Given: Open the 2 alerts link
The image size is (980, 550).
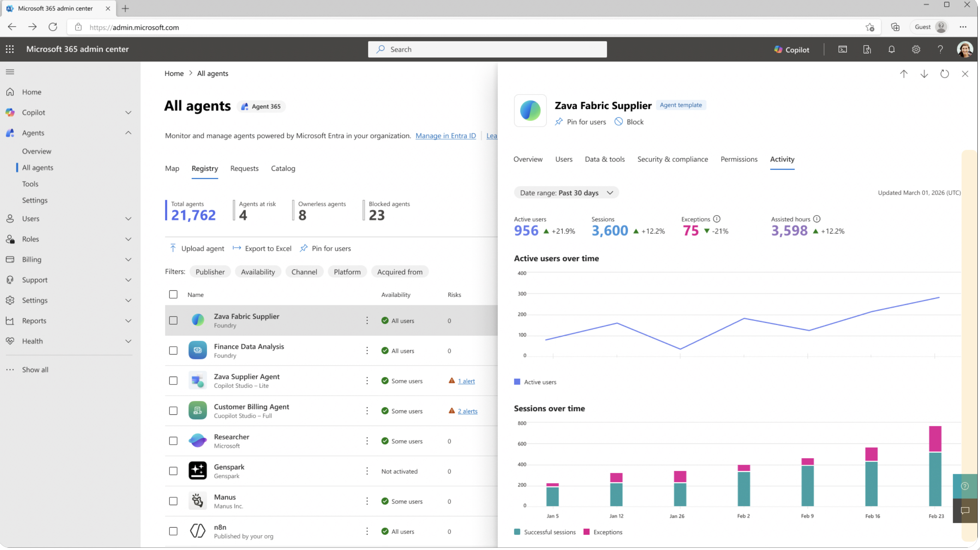Looking at the screenshot, I should click(467, 411).
